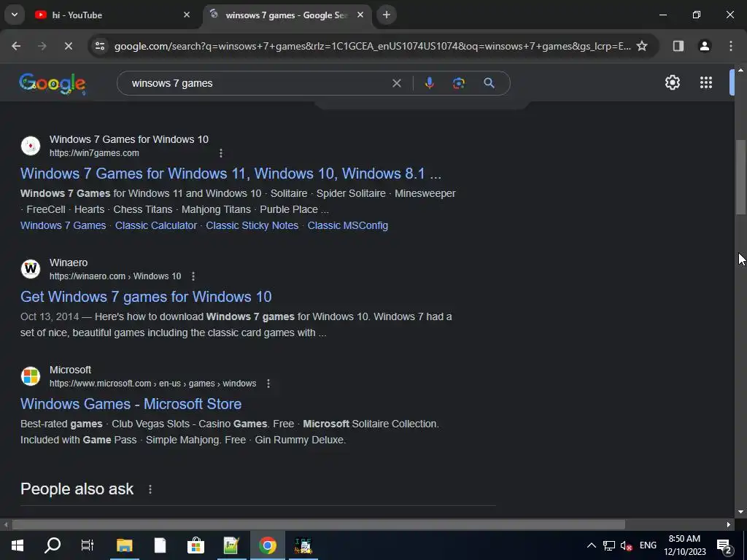This screenshot has width=747, height=560.
Task: Open the blank document taskbar app
Action: [160, 545]
